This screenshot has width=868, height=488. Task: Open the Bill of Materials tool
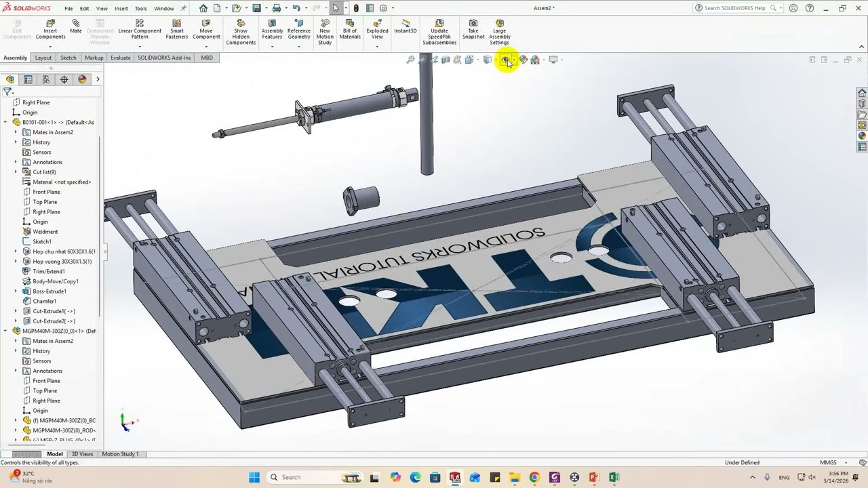coord(350,29)
